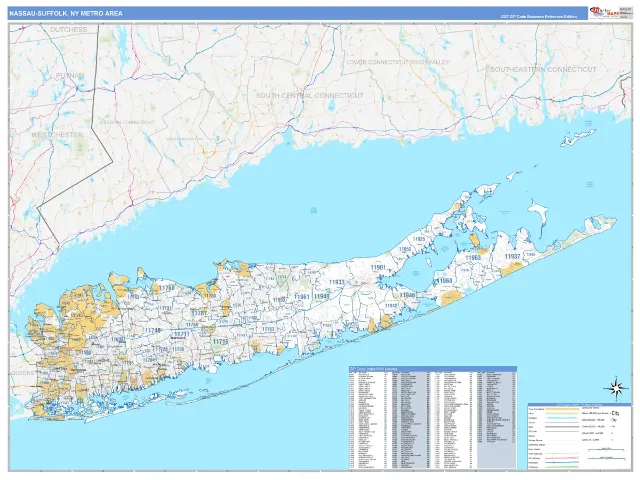
Task: Click the LOWER CONNECTICUT RIVER VALLEY label
Action: click(x=398, y=62)
